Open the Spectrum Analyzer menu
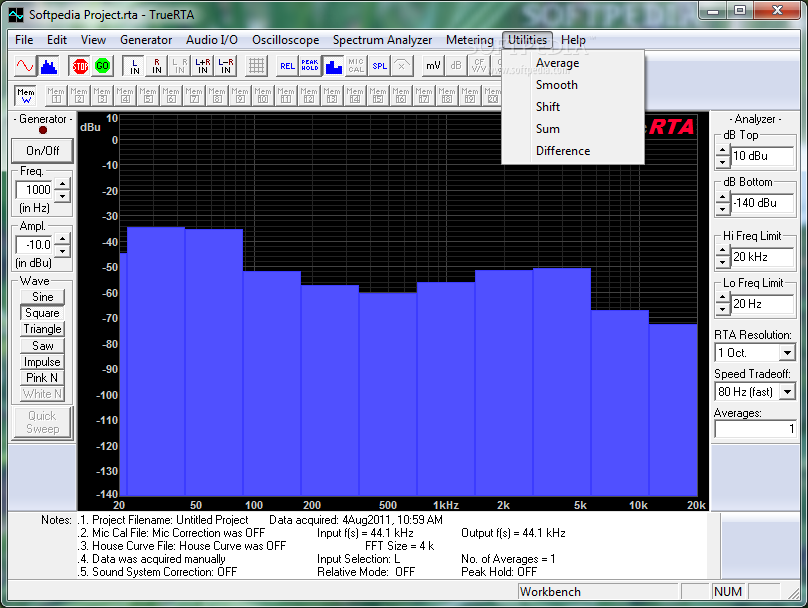This screenshot has width=808, height=608. [382, 40]
